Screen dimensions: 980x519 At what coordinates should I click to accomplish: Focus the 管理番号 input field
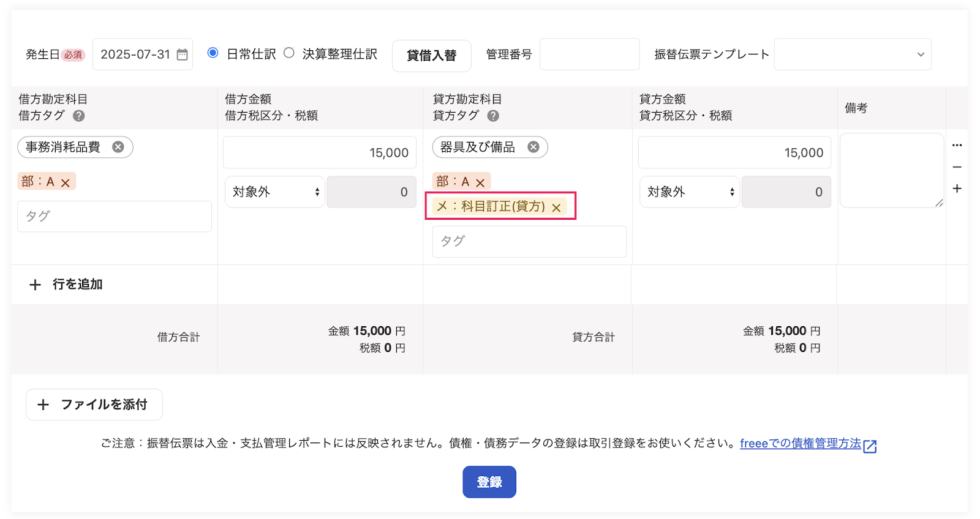[589, 54]
